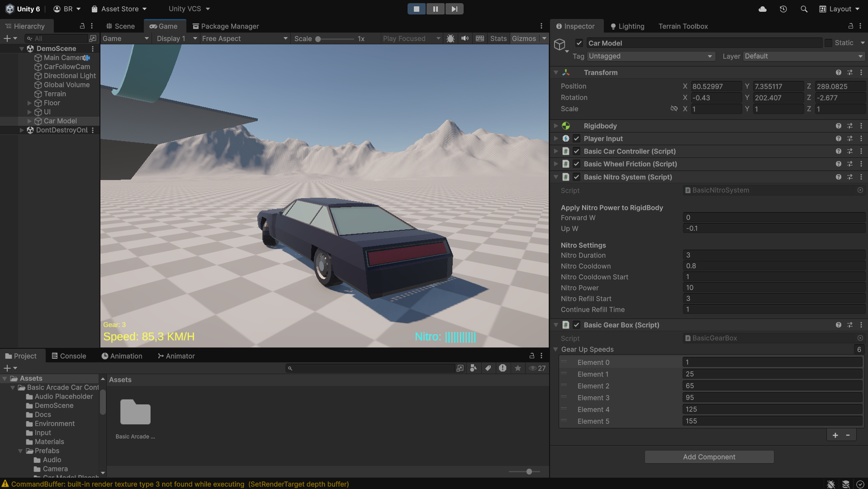Toggle the Stats button in Game view
This screenshot has width=868, height=489.
pyautogui.click(x=498, y=39)
